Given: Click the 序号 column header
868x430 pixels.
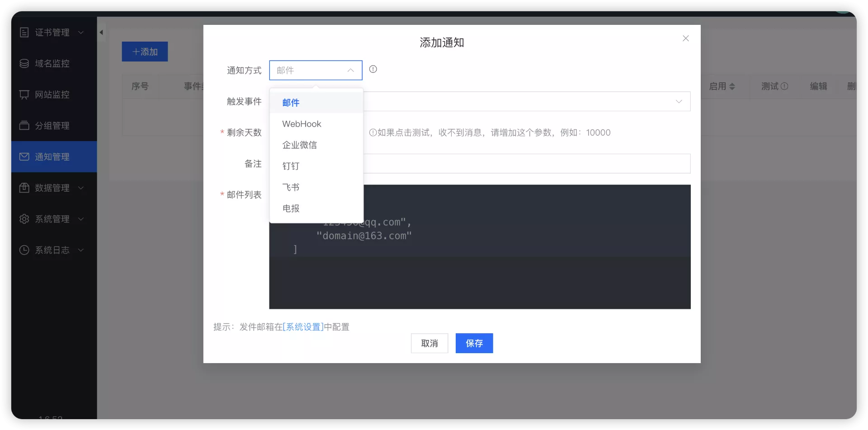Looking at the screenshot, I should pos(140,86).
